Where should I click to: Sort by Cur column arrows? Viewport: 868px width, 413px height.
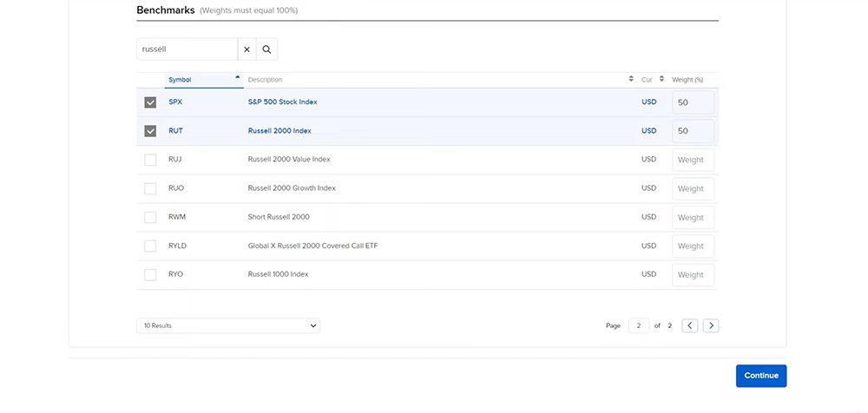click(x=661, y=79)
